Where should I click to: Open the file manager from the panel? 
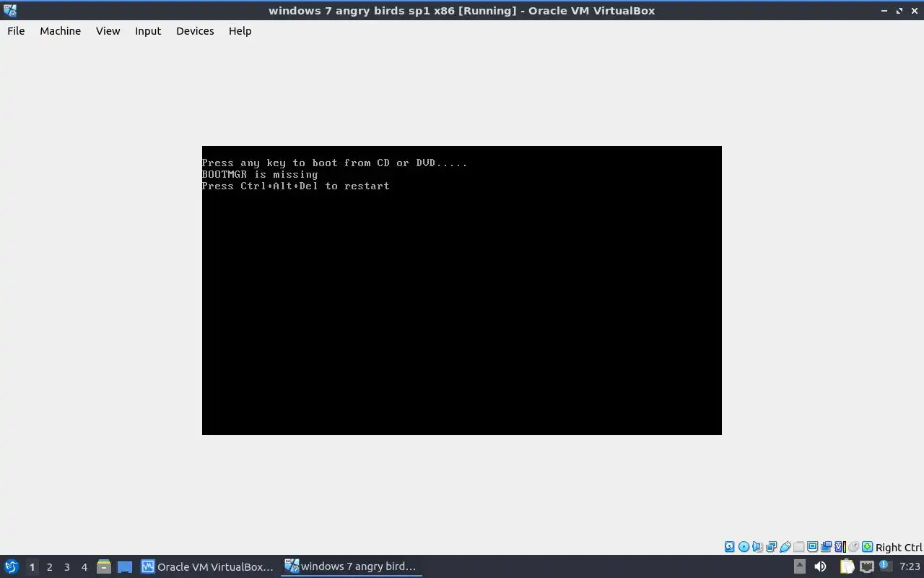(x=104, y=566)
